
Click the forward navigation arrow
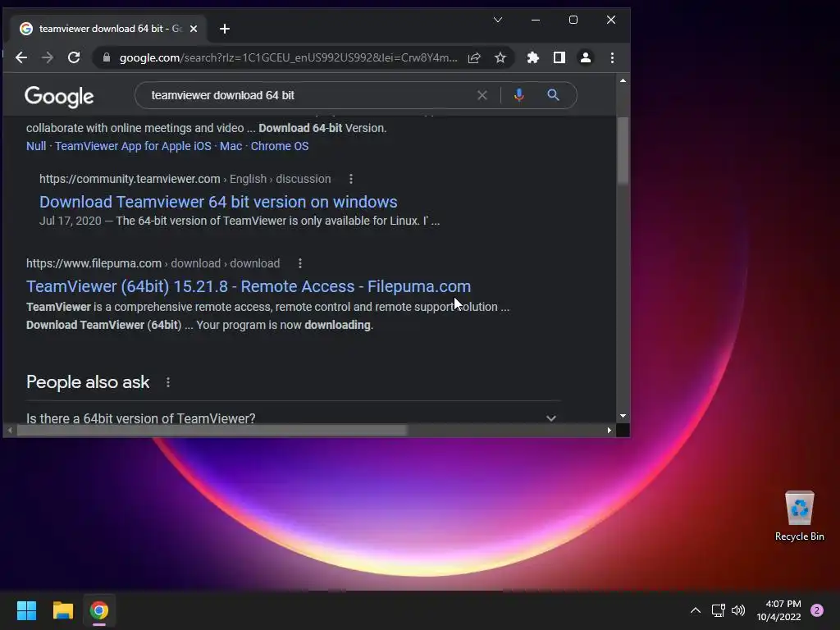47,58
